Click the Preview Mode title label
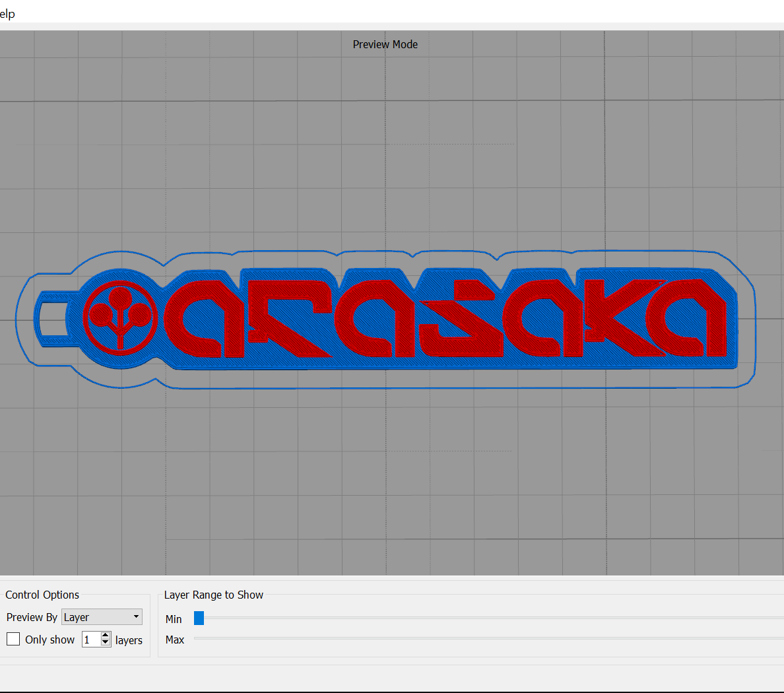This screenshot has width=784, height=693. click(x=385, y=44)
